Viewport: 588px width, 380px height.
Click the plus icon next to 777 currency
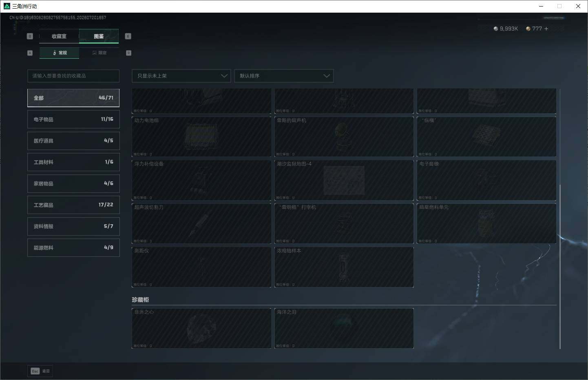546,29
